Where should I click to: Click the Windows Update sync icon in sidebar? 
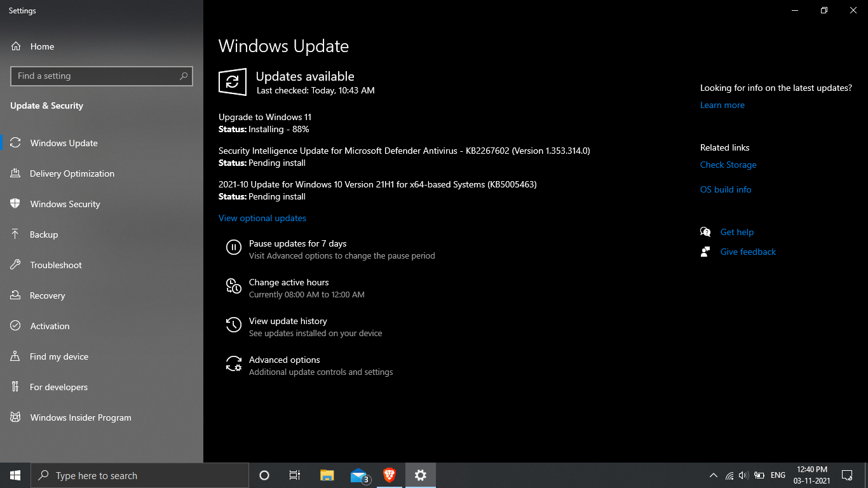(x=16, y=143)
